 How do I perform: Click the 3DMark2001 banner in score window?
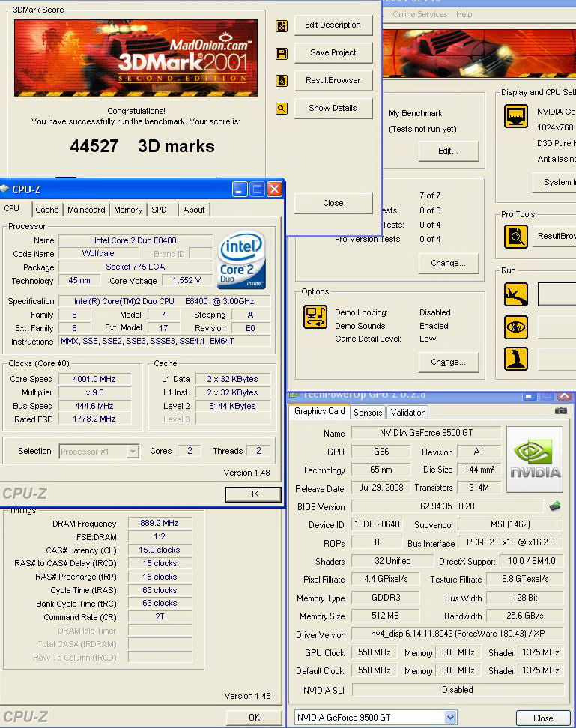(136, 58)
